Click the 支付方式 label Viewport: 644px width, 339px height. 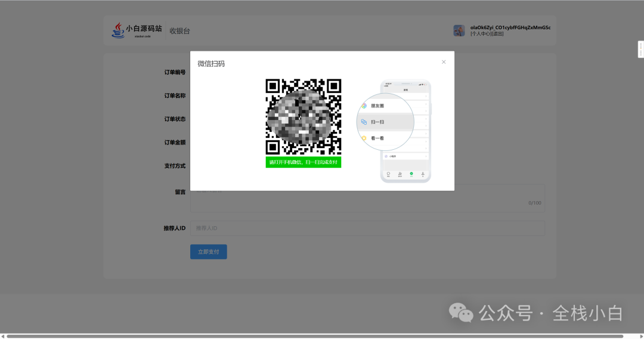175,166
